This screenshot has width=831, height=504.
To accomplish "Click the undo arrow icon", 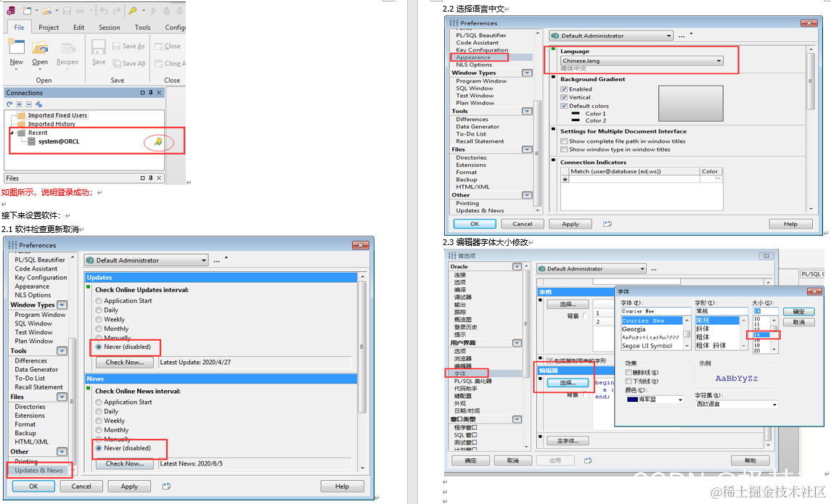I will click(x=104, y=11).
